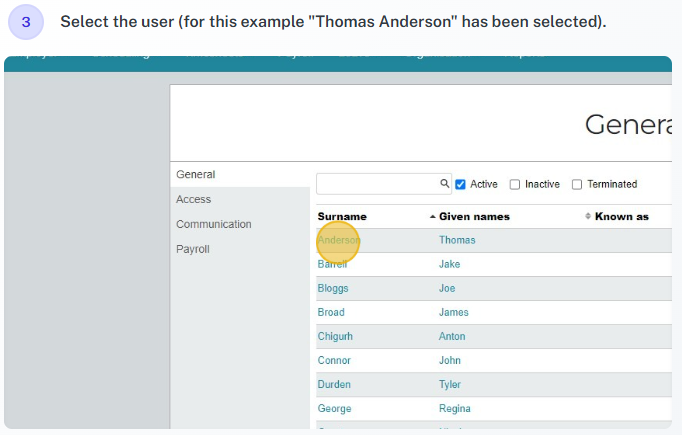Screen dimensions: 682x435
Task: Click the Known as sort arrows icon
Action: pos(588,216)
